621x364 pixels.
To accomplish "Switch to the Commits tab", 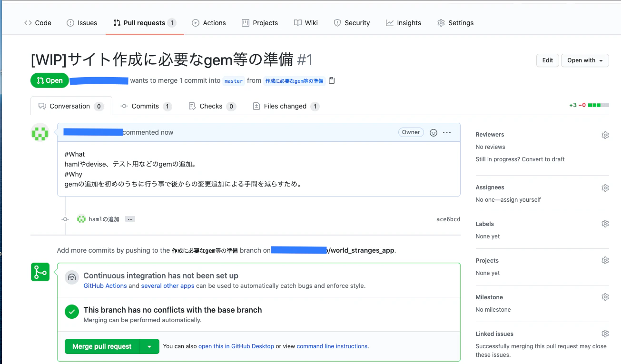I will point(146,106).
